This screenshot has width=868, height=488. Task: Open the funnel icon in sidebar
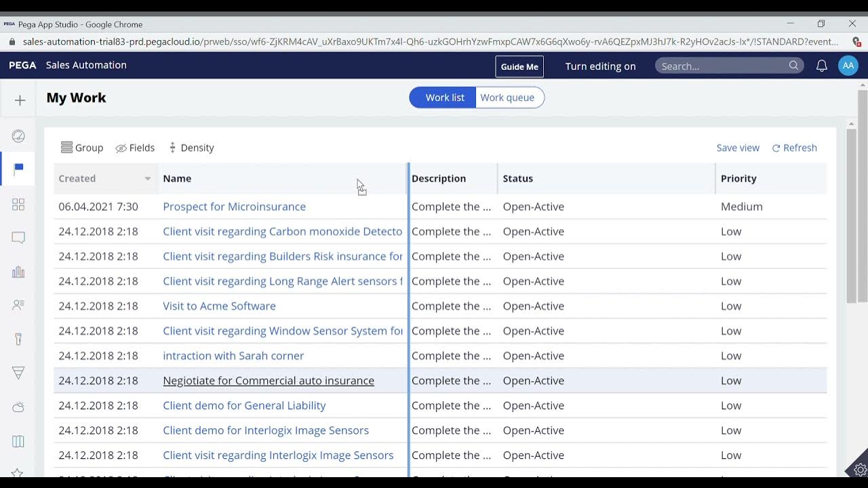[x=18, y=373]
